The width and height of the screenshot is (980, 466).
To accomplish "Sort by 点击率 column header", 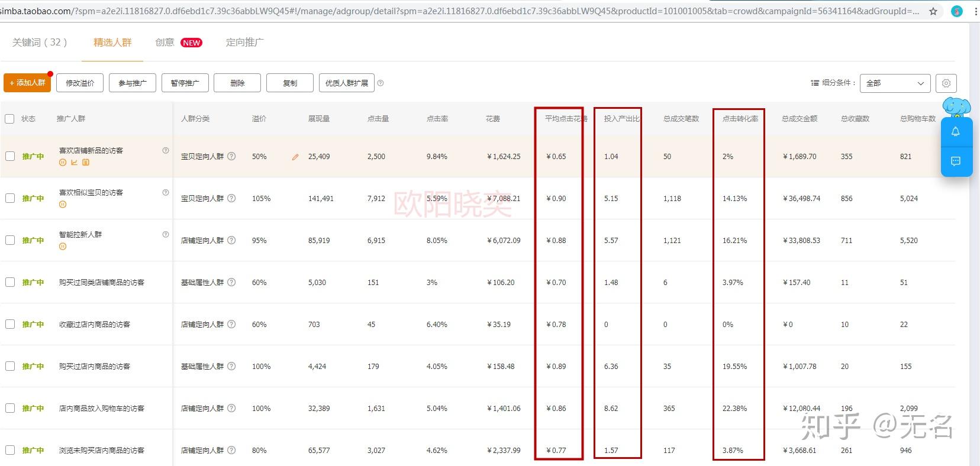I will coord(437,119).
